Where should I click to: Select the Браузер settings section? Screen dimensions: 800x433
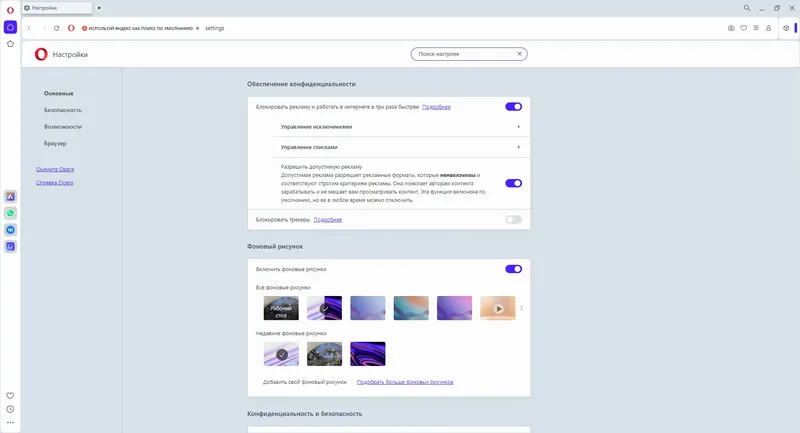coord(55,143)
